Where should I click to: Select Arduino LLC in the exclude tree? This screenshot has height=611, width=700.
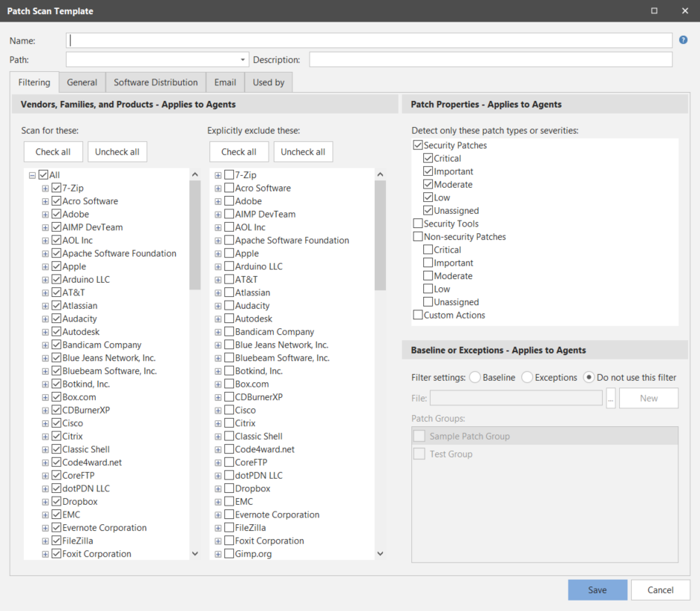click(x=259, y=267)
